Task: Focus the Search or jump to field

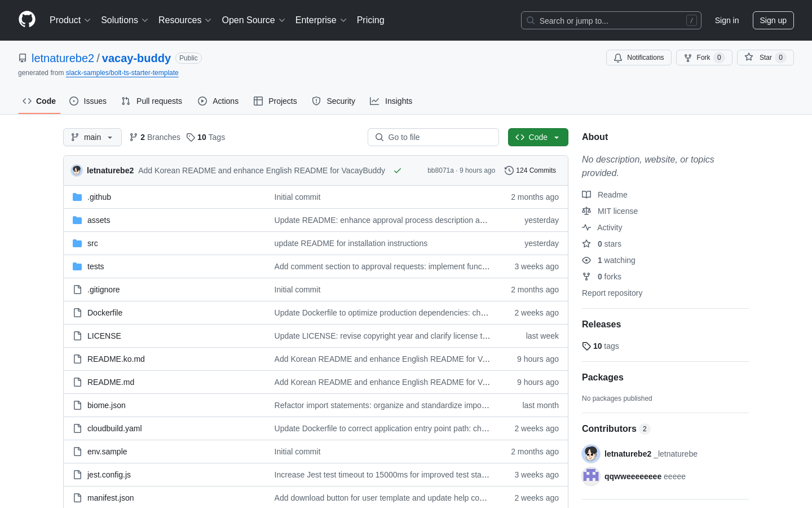Action: [x=611, y=20]
